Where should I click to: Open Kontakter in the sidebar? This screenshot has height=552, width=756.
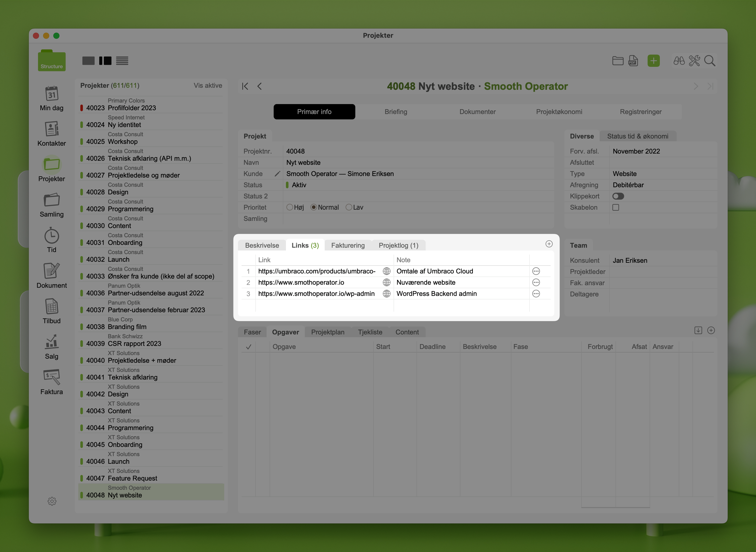pyautogui.click(x=52, y=129)
